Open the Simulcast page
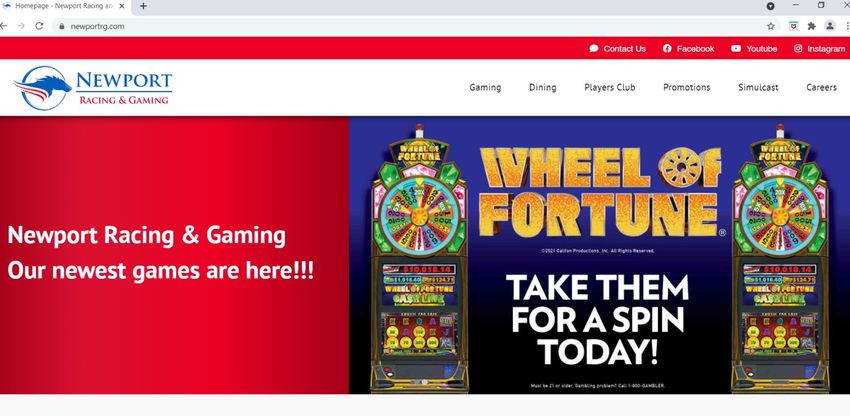The width and height of the screenshot is (850, 416). [x=758, y=87]
